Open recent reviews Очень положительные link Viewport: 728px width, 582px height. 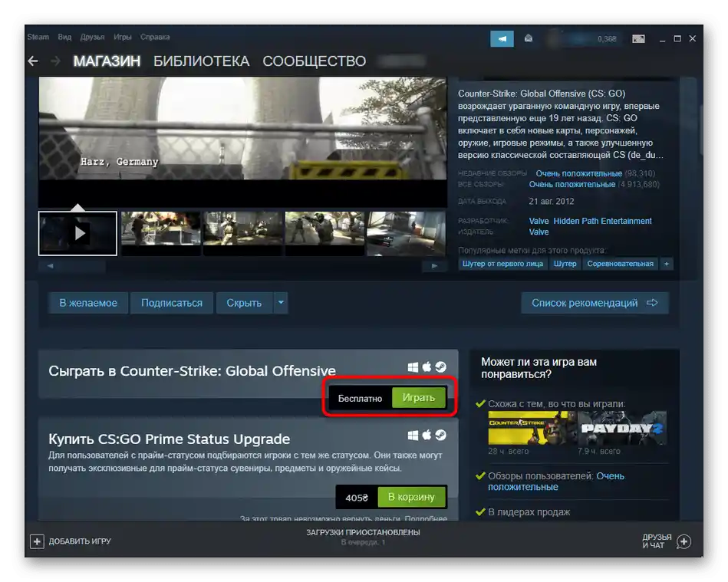tap(579, 173)
